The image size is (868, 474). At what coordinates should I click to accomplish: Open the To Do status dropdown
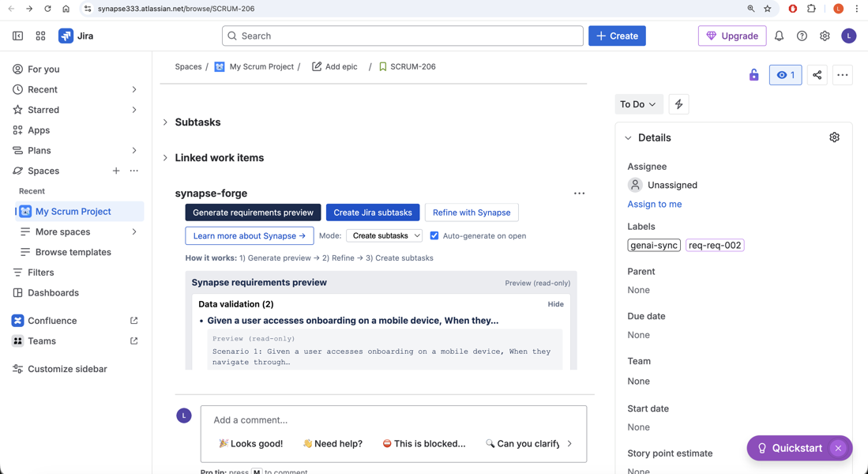pos(637,104)
